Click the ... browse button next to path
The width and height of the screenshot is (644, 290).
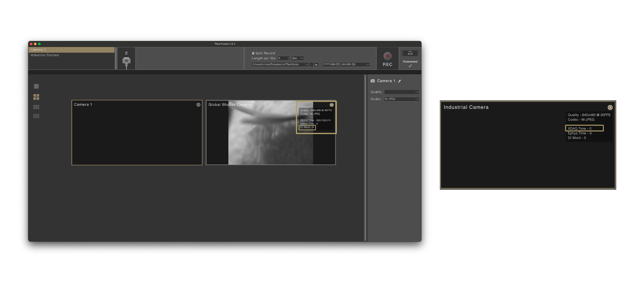pos(312,64)
